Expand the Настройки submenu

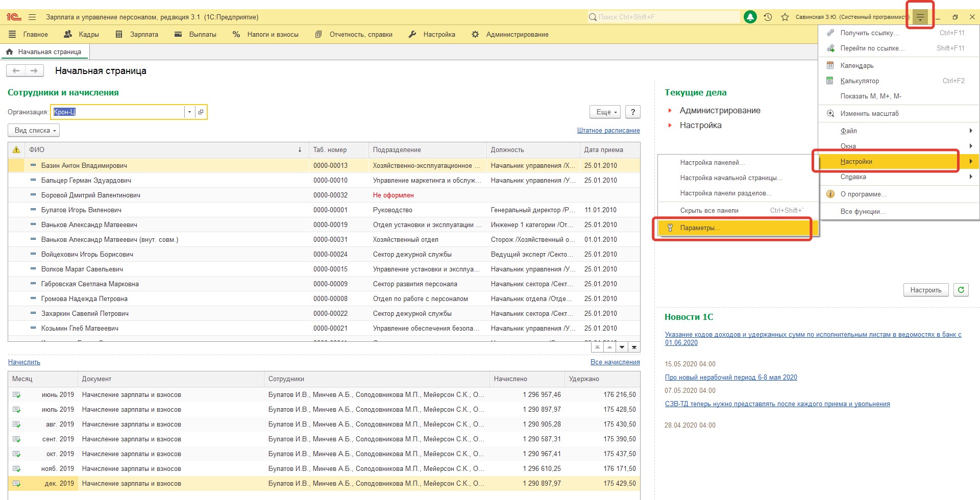pos(899,161)
